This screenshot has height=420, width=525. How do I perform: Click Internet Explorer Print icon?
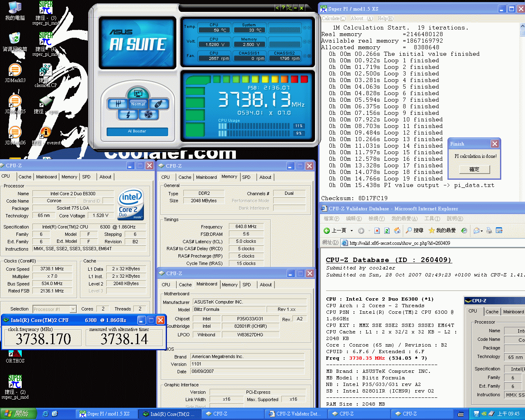point(489,231)
